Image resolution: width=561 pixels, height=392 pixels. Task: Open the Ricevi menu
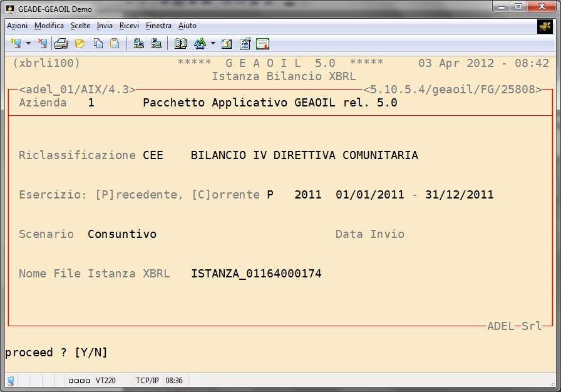pos(129,26)
